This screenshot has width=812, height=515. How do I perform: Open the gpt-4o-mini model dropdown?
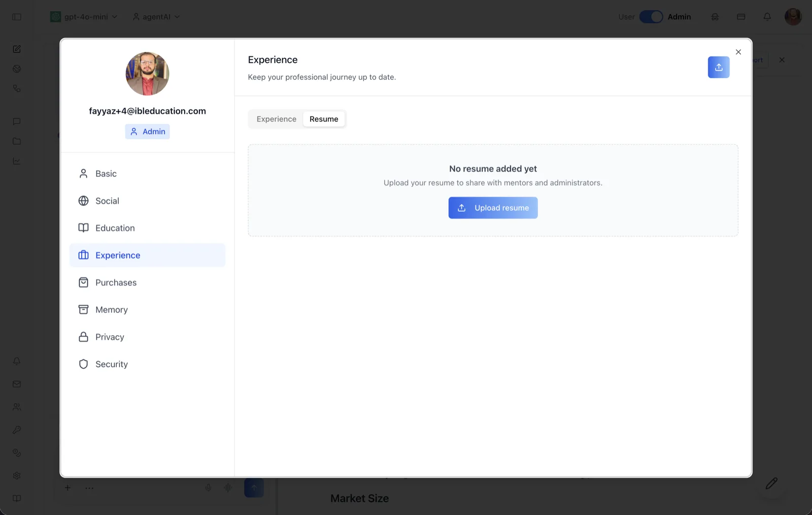(84, 17)
